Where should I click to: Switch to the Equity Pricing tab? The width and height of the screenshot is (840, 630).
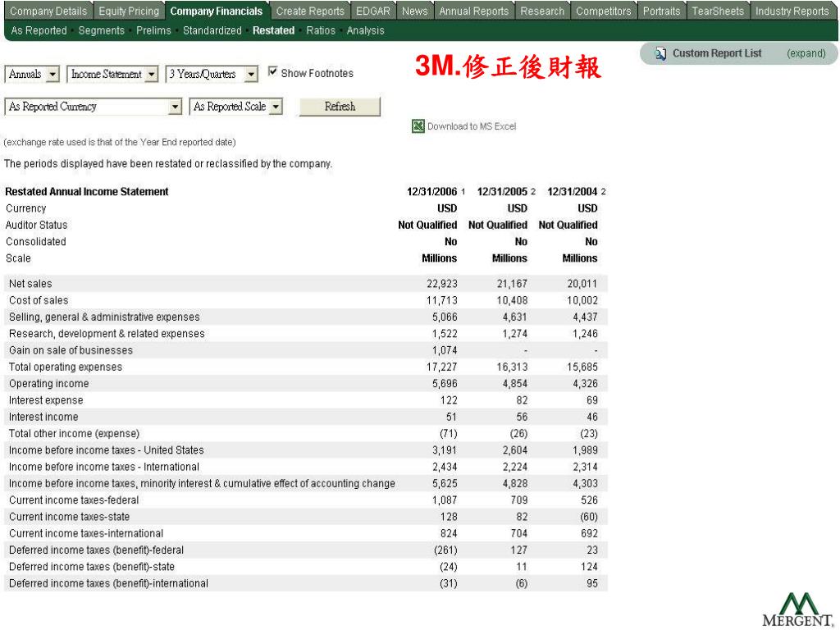pos(129,11)
